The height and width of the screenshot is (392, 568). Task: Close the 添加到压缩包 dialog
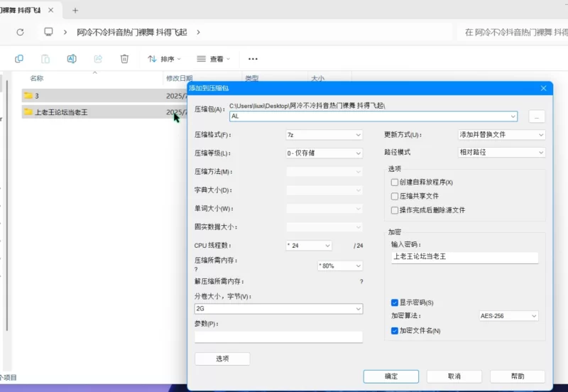[543, 88]
